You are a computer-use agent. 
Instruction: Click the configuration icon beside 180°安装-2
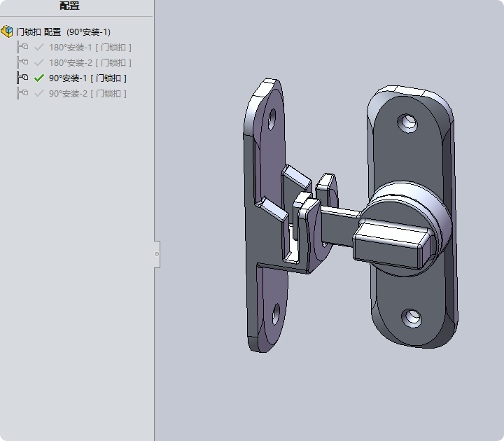pyautogui.click(x=22, y=62)
